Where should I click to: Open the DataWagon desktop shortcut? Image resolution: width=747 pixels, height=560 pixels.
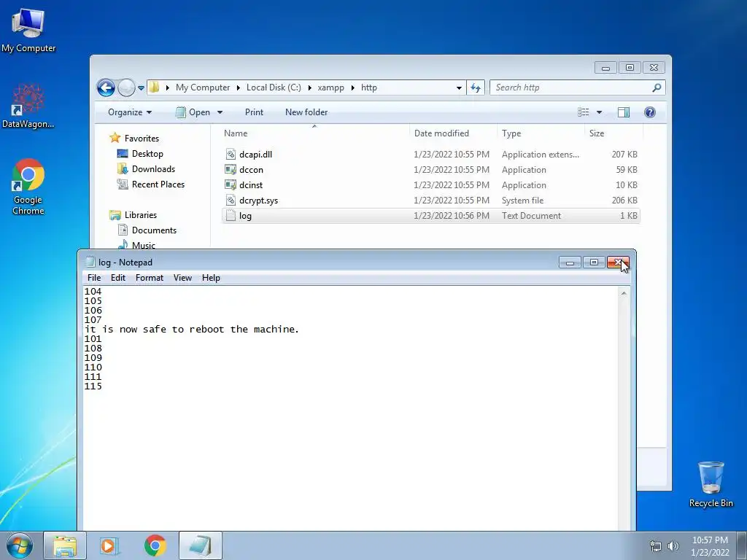coord(28,106)
